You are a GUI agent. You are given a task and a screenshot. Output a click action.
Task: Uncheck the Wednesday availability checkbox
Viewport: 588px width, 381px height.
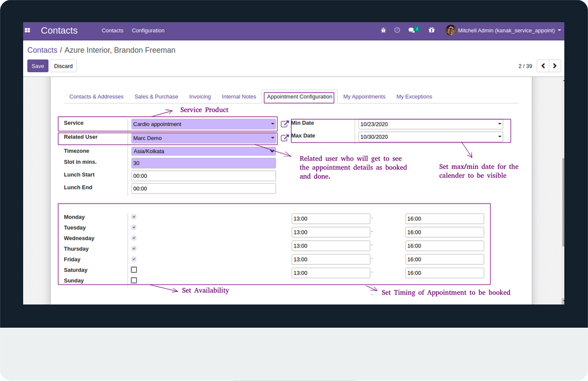click(x=134, y=238)
